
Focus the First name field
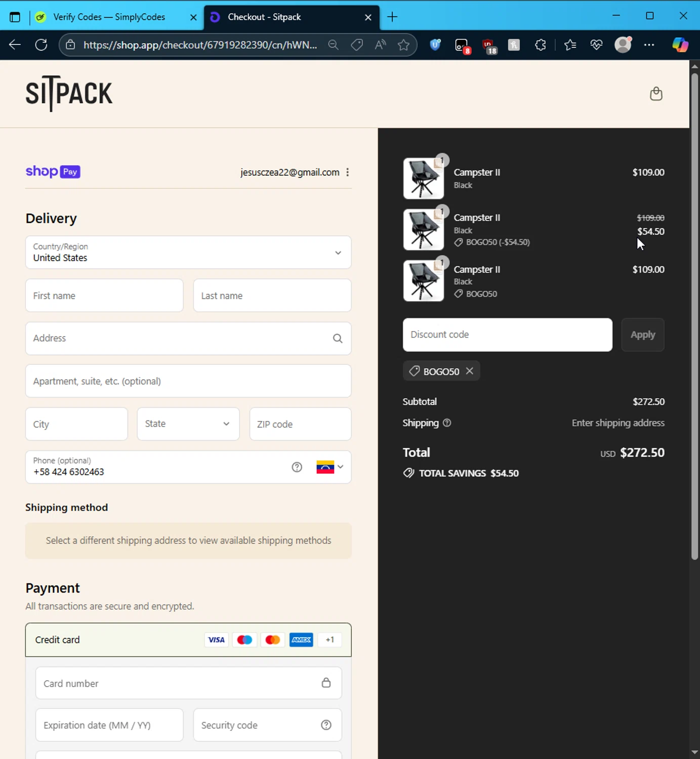click(x=104, y=296)
